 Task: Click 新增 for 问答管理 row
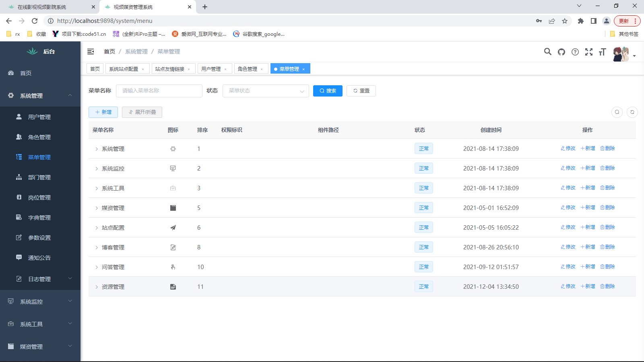pyautogui.click(x=588, y=267)
